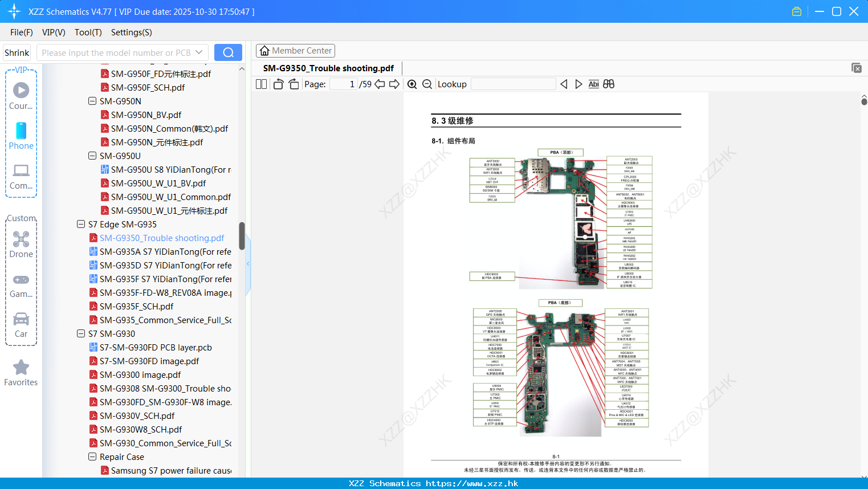Collapse S7 Edge SM-G935 folder
The height and width of the screenshot is (489, 868).
point(81,224)
